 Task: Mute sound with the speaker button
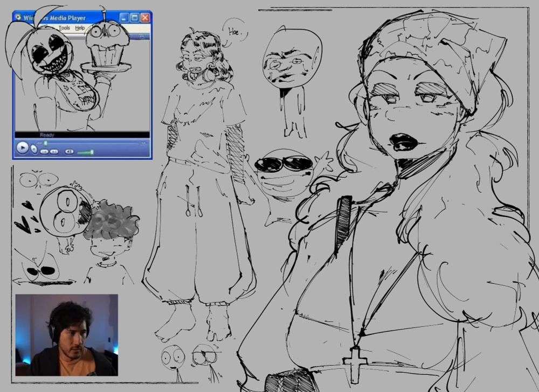[x=69, y=151]
